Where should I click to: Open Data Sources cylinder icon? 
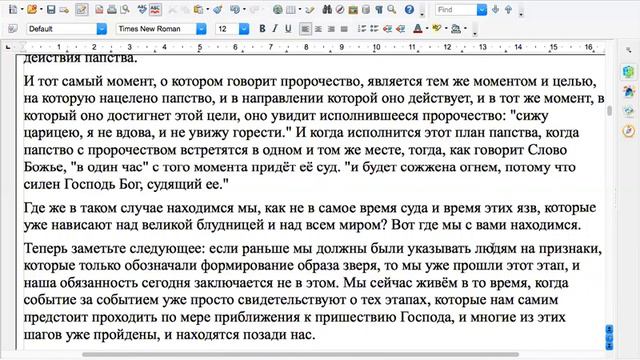pos(366,9)
